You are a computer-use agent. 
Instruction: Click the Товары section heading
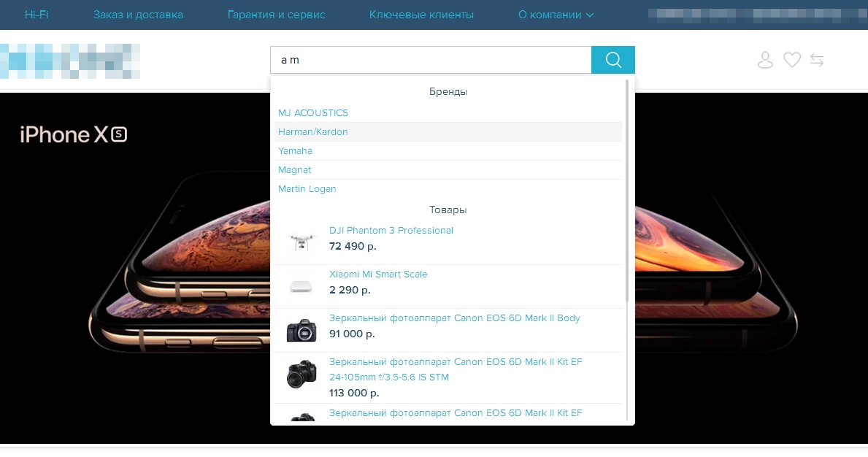(x=448, y=210)
